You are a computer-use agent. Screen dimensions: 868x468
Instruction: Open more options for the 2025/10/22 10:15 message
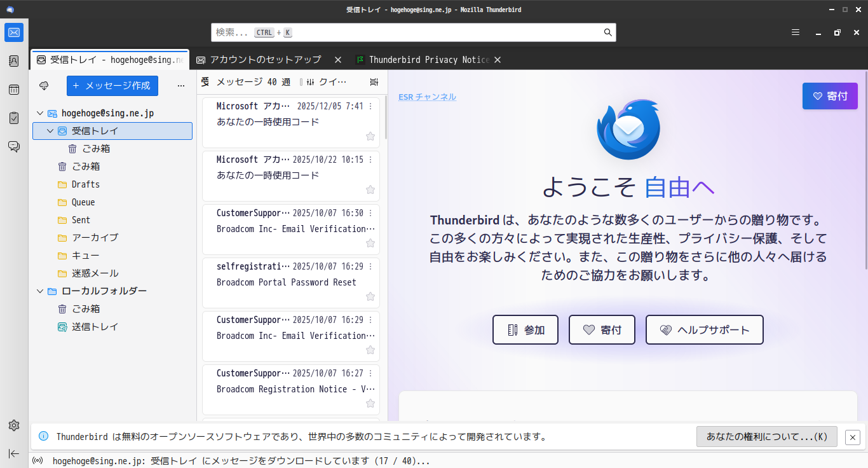[370, 160]
